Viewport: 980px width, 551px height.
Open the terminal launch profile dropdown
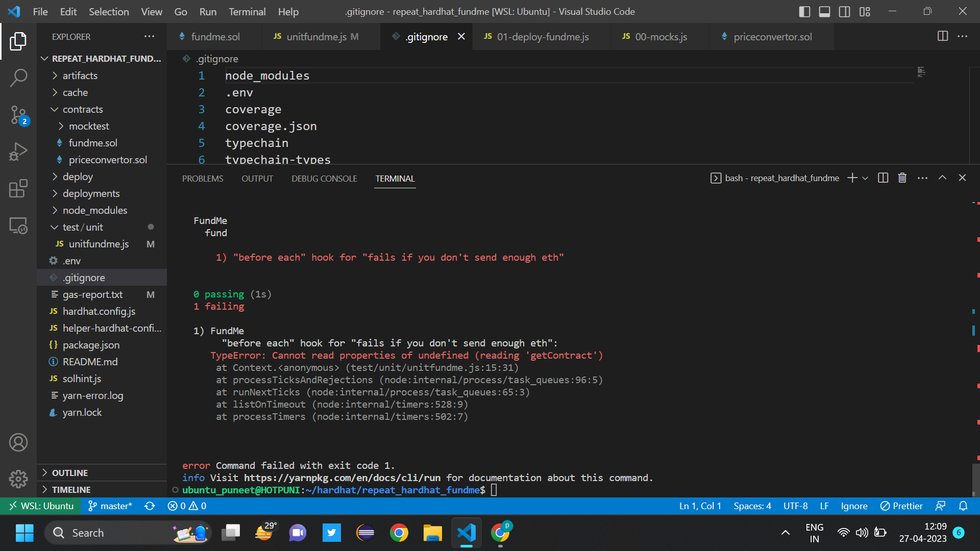click(865, 178)
